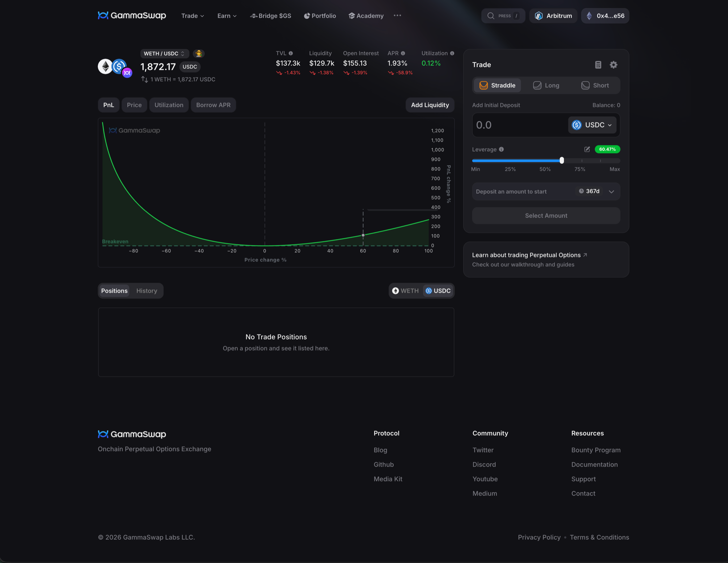Swap the WETH/USDC price direction arrows
Image resolution: width=728 pixels, height=563 pixels.
click(144, 79)
